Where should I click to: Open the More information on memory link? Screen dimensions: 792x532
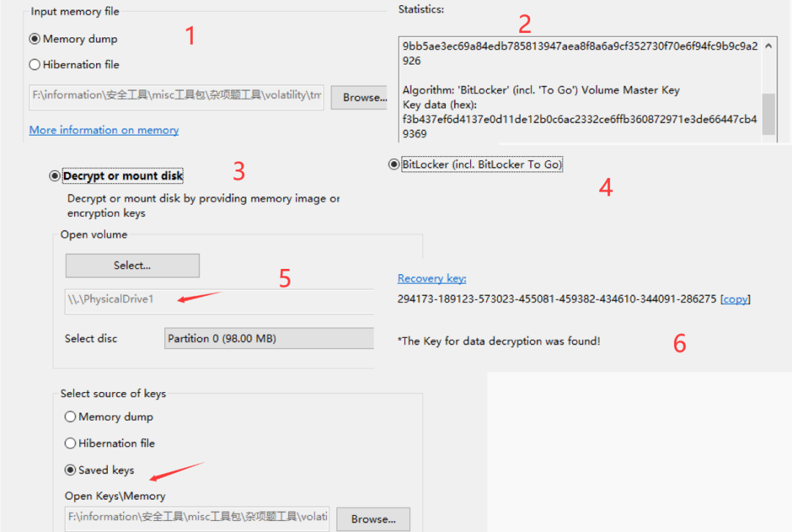click(104, 130)
